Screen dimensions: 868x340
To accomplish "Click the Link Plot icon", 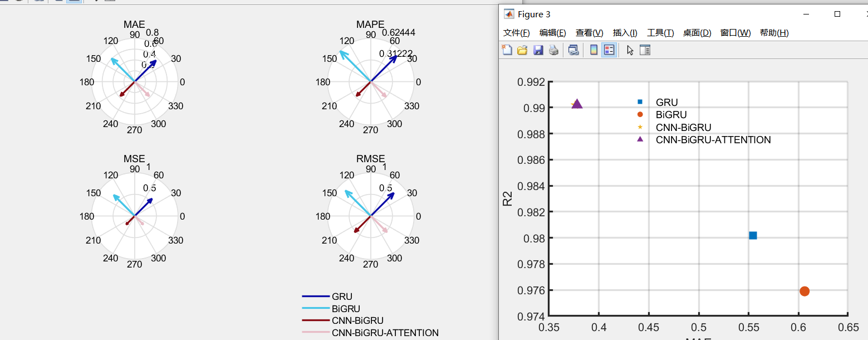I will tap(573, 50).
